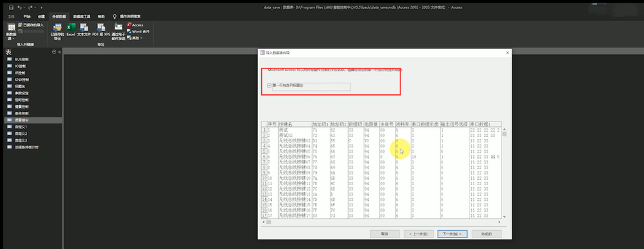Select the 自定义1 table icon

(10, 127)
